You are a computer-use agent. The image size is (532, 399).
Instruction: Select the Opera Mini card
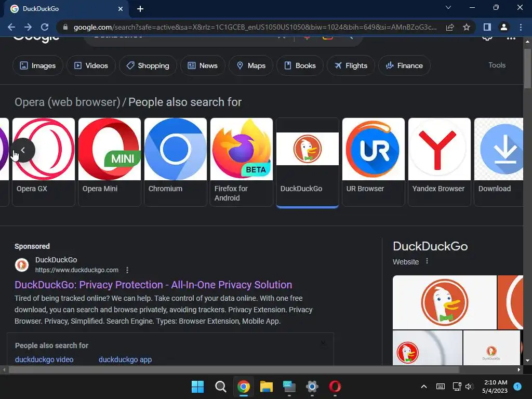pyautogui.click(x=109, y=162)
